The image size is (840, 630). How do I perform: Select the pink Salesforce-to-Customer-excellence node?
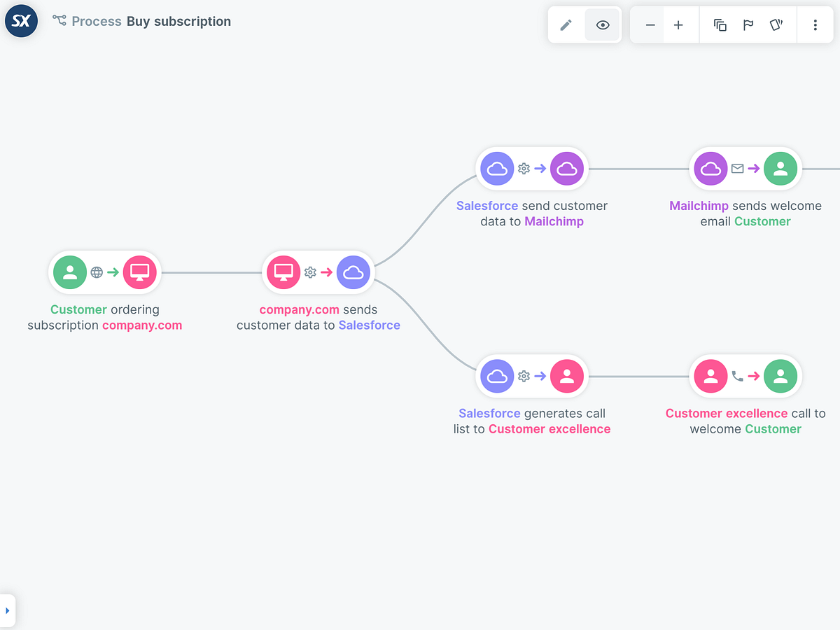[x=532, y=376]
